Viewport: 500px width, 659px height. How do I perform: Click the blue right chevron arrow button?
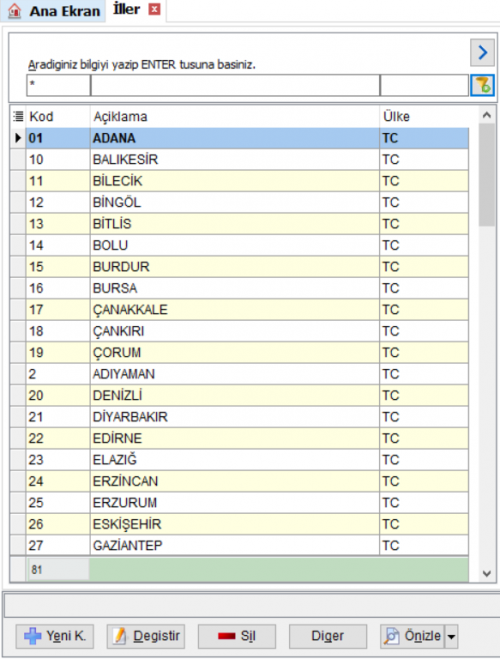(482, 53)
